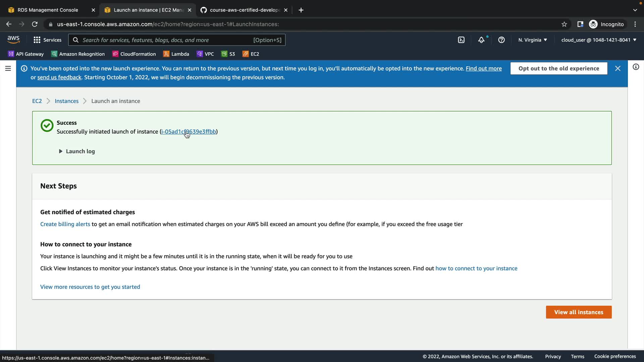The height and width of the screenshot is (362, 644).
Task: Open AWS CloudShell icon
Action: click(x=461, y=40)
